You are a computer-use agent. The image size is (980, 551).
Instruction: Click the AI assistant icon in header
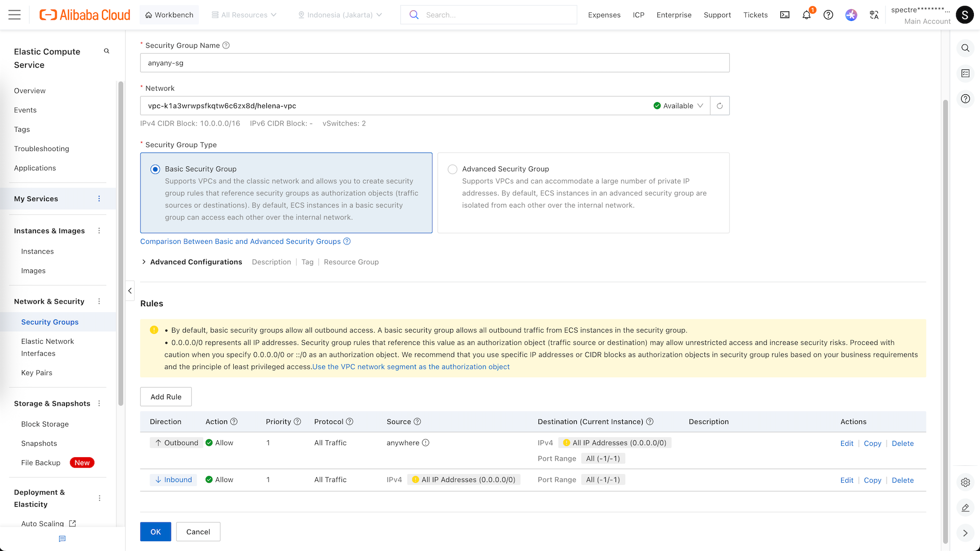tap(851, 15)
